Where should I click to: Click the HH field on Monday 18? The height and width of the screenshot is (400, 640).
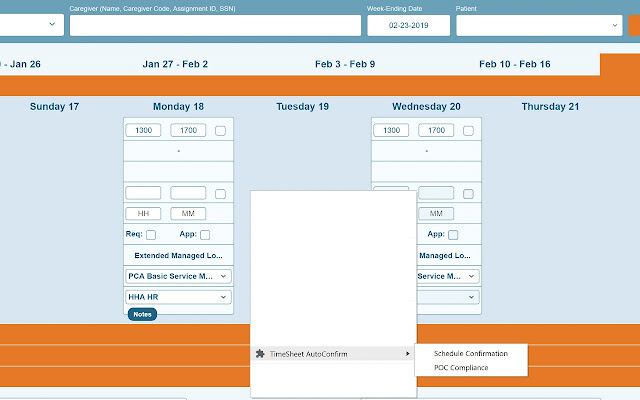click(x=143, y=213)
